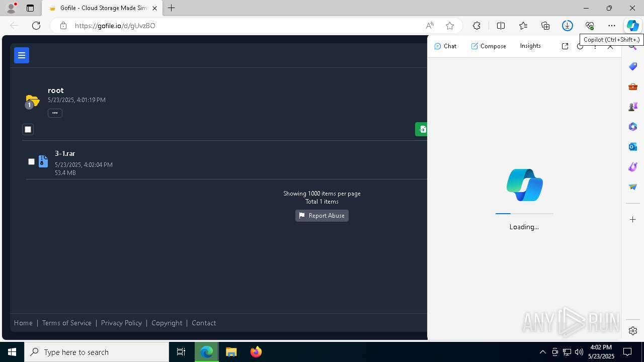
Task: Refresh the current page
Action: (x=36, y=26)
